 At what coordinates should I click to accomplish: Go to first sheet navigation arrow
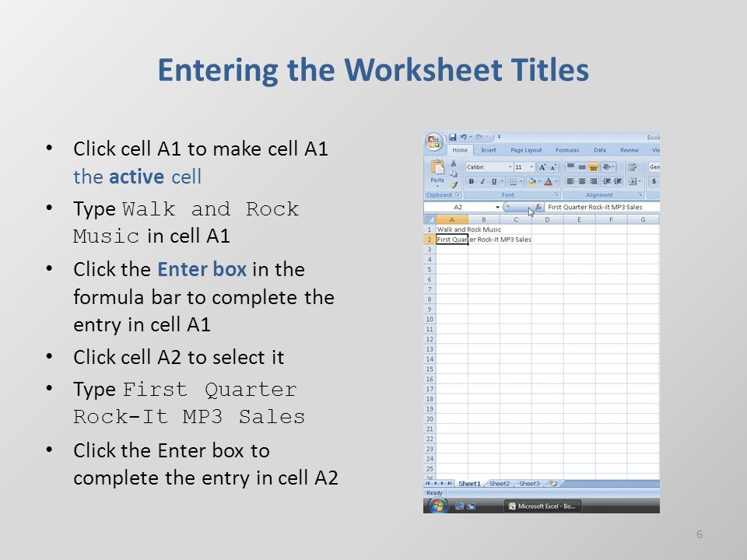point(427,483)
